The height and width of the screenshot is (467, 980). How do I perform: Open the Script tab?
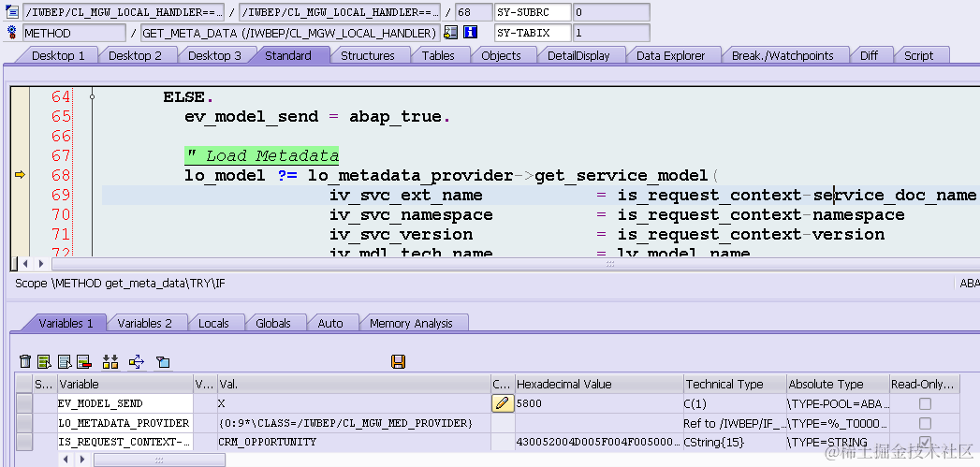919,55
